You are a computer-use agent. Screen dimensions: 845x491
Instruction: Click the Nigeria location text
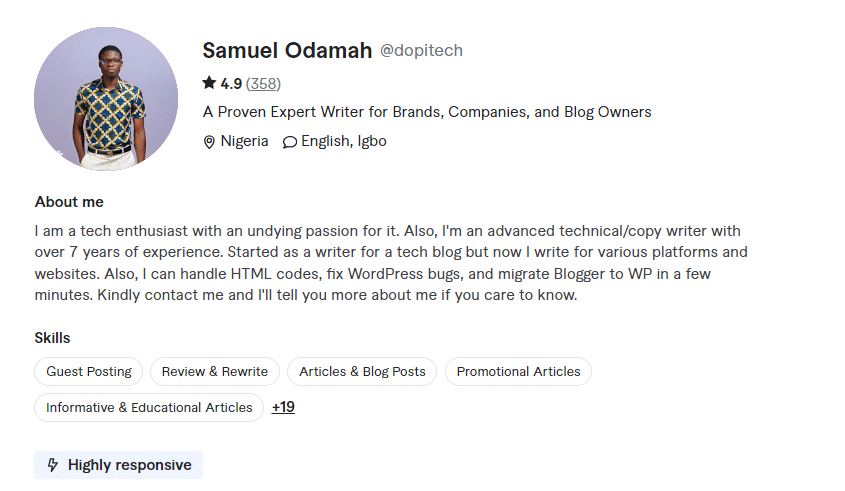pyautogui.click(x=244, y=141)
